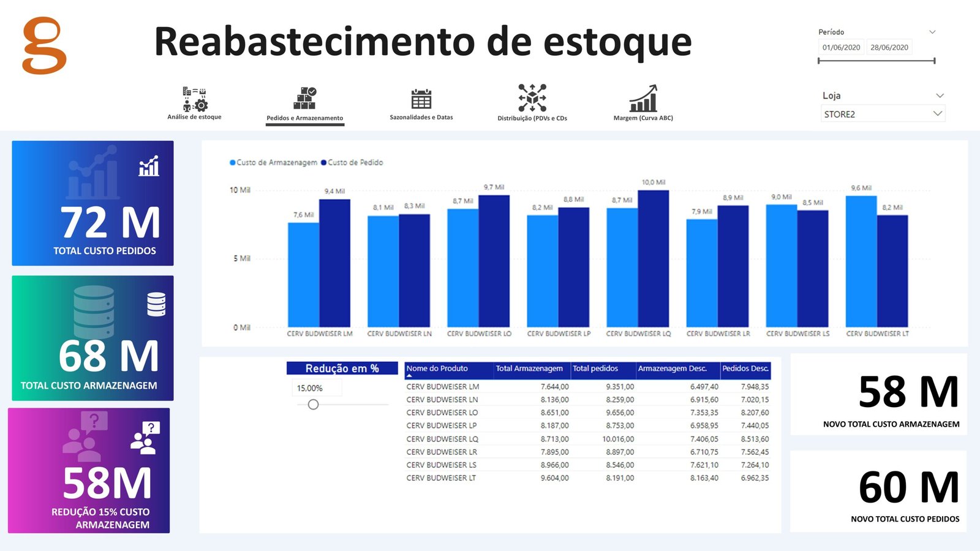Viewport: 980px width, 551px height.
Task: Select the Sazonalidades e Datas calendar icon
Action: (x=421, y=99)
